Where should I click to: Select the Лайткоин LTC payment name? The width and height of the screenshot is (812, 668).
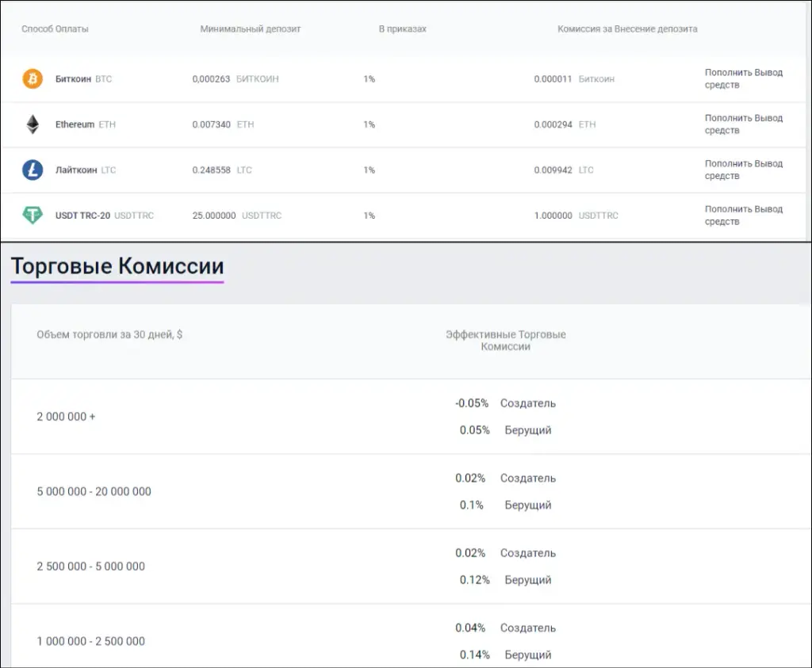pos(86,170)
